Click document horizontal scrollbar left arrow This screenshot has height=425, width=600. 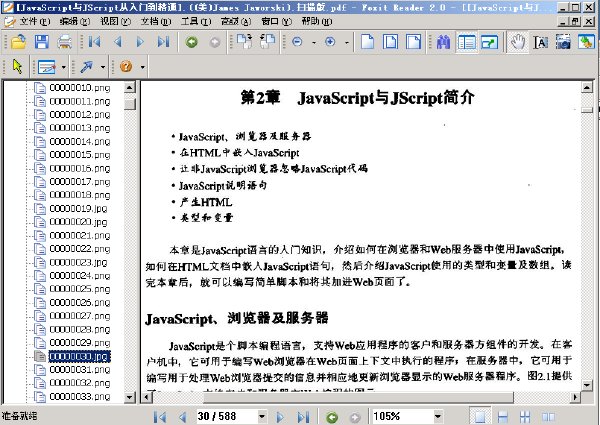tap(147, 397)
